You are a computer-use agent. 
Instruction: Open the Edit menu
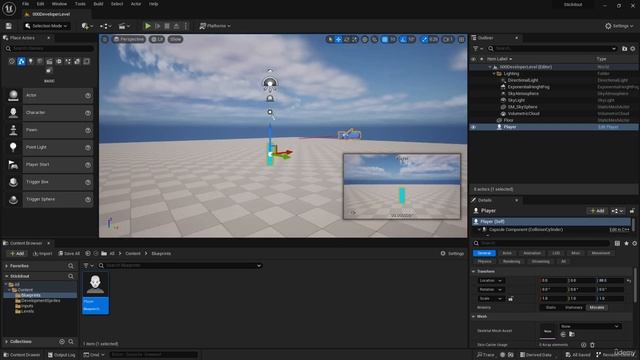click(40, 4)
